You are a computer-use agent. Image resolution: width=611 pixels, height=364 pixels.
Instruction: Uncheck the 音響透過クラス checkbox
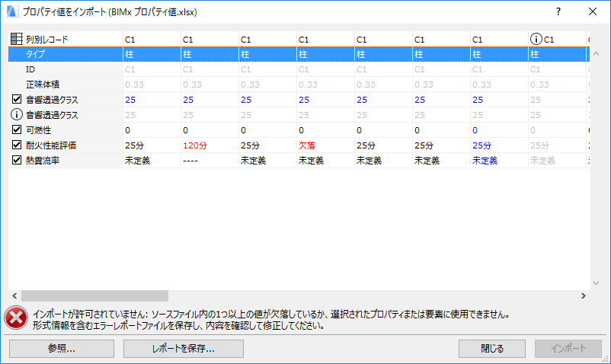coord(16,99)
